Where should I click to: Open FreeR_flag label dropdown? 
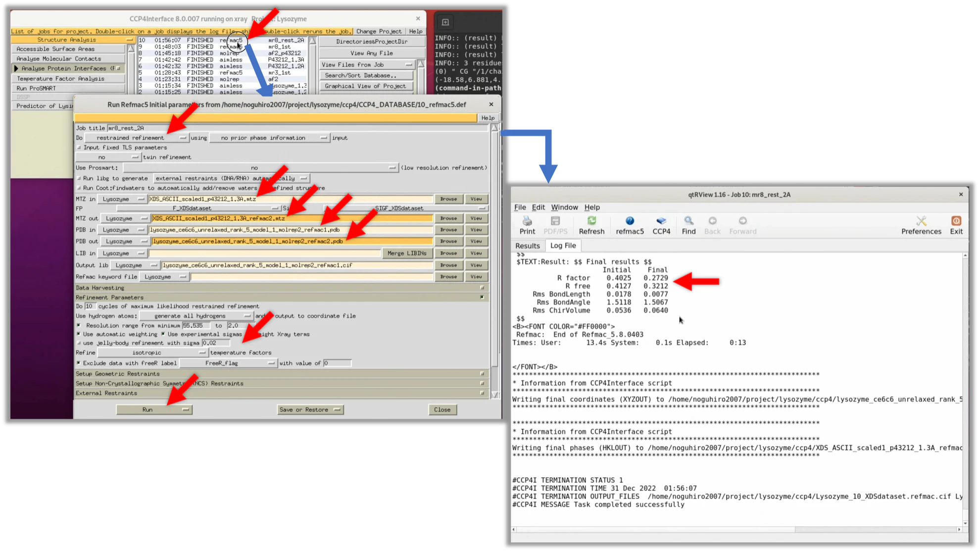[x=228, y=363]
